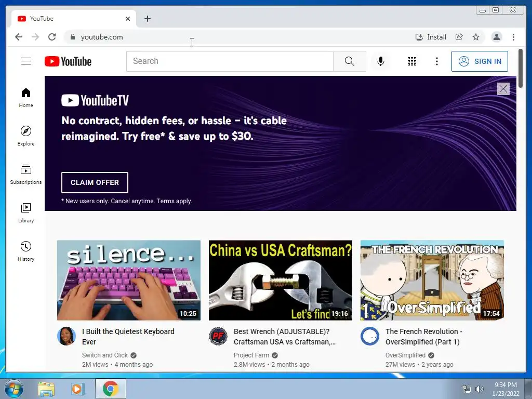The height and width of the screenshot is (399, 532).
Task: Start voice search with microphone icon
Action: click(381, 61)
